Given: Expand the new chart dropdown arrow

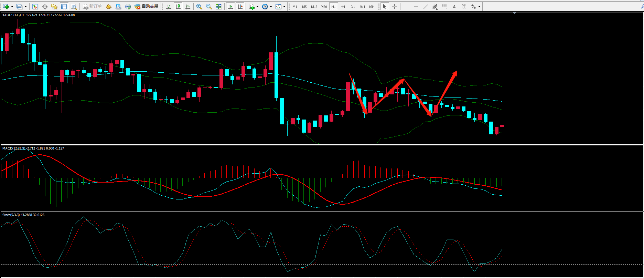Looking at the screenshot, I should [x=12, y=7].
